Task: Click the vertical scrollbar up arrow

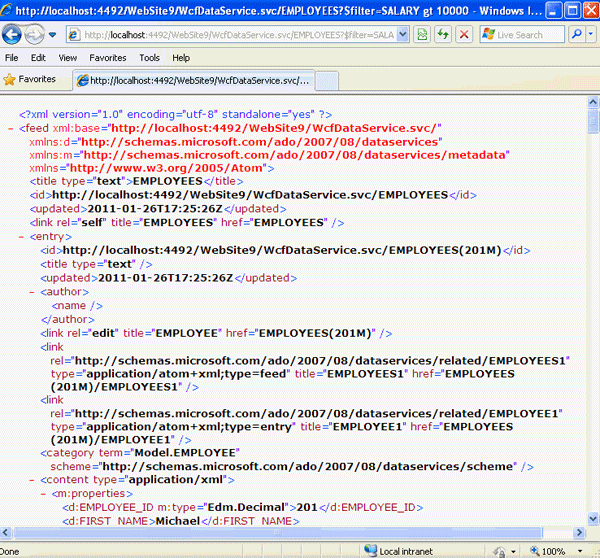Action: tap(593, 102)
